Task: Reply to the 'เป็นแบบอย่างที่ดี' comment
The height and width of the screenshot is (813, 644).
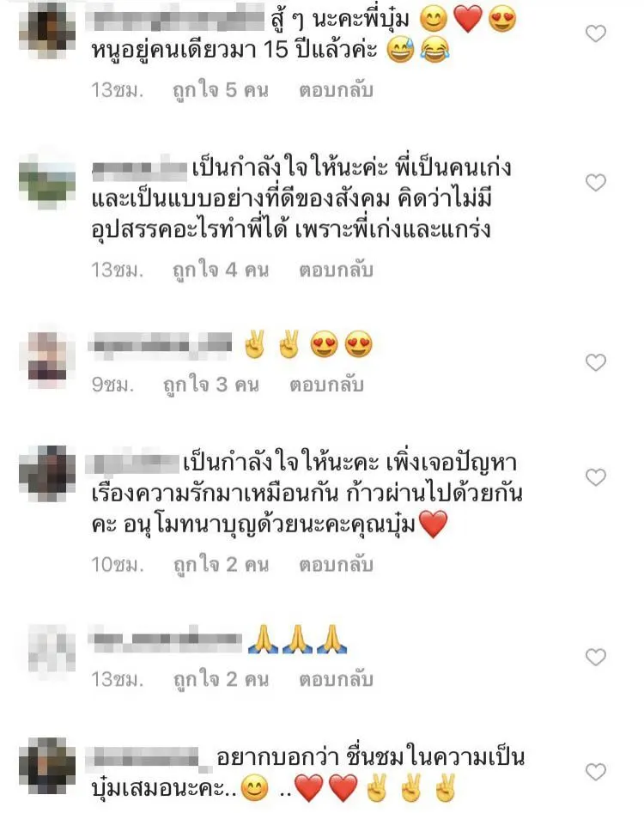Action: [336, 270]
